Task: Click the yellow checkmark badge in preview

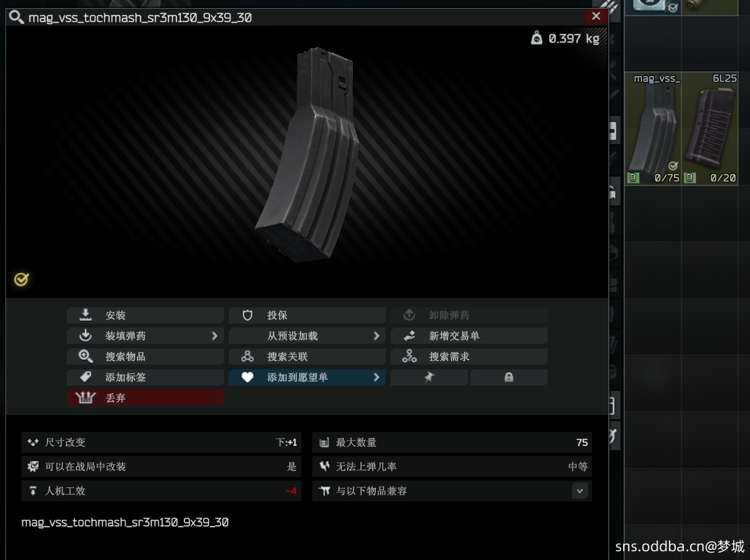Action: tap(22, 279)
